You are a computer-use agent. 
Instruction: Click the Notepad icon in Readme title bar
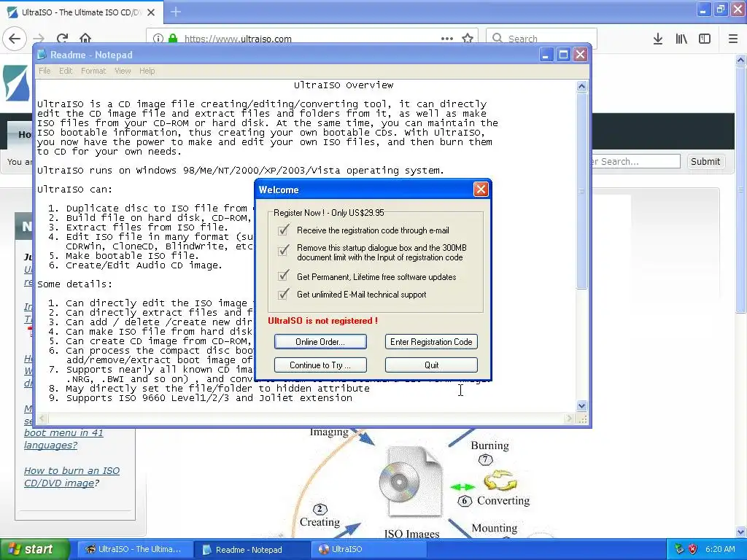[42, 55]
